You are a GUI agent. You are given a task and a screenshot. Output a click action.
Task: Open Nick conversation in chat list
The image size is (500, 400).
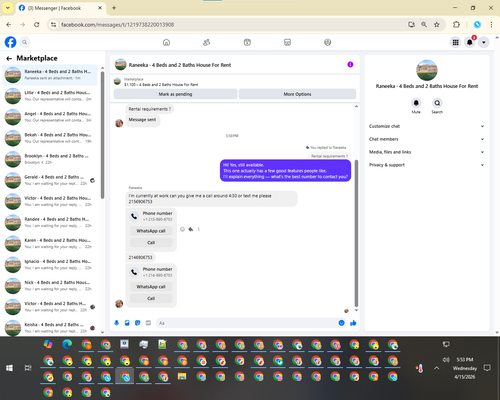[x=50, y=286]
